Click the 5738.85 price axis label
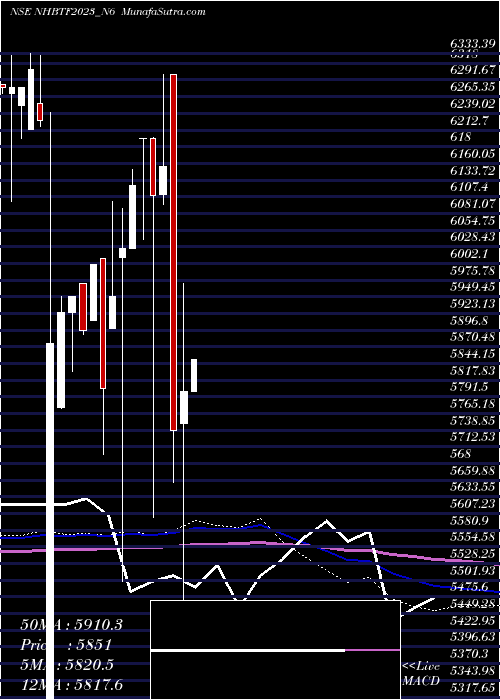The width and height of the screenshot is (500, 700). click(472, 420)
